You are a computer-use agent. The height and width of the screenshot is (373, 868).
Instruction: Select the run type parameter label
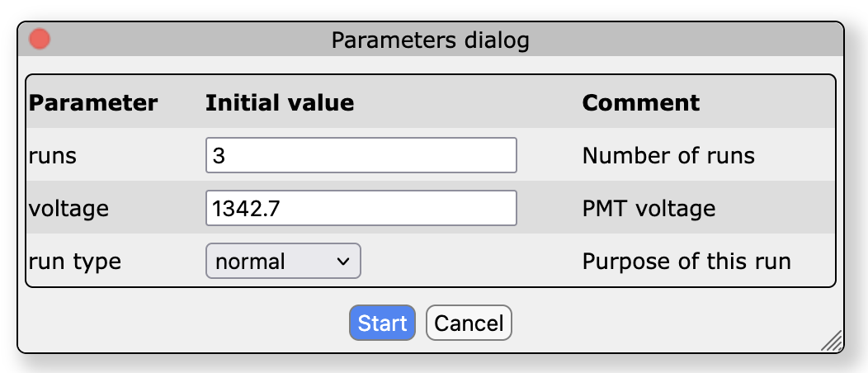point(75,262)
